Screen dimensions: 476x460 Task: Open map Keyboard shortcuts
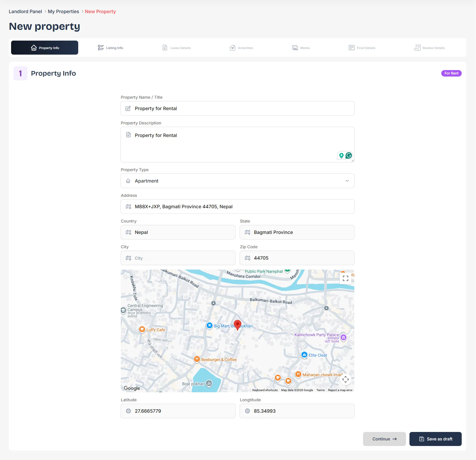[265, 390]
